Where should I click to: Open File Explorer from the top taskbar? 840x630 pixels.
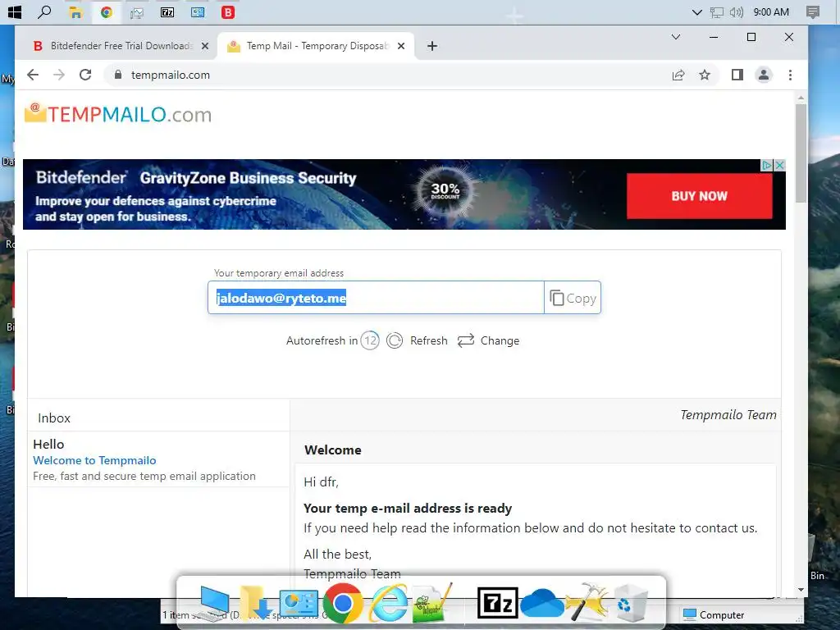(x=75, y=11)
